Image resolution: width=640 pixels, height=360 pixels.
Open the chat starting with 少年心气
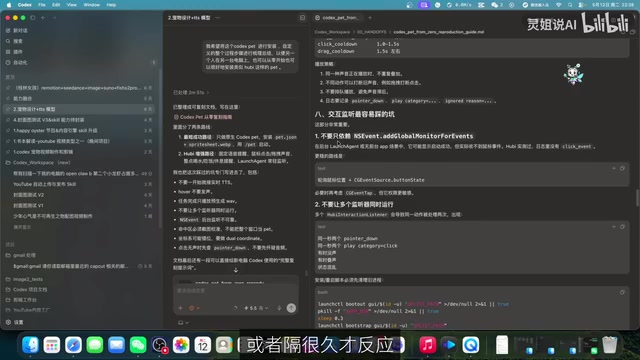80,216
